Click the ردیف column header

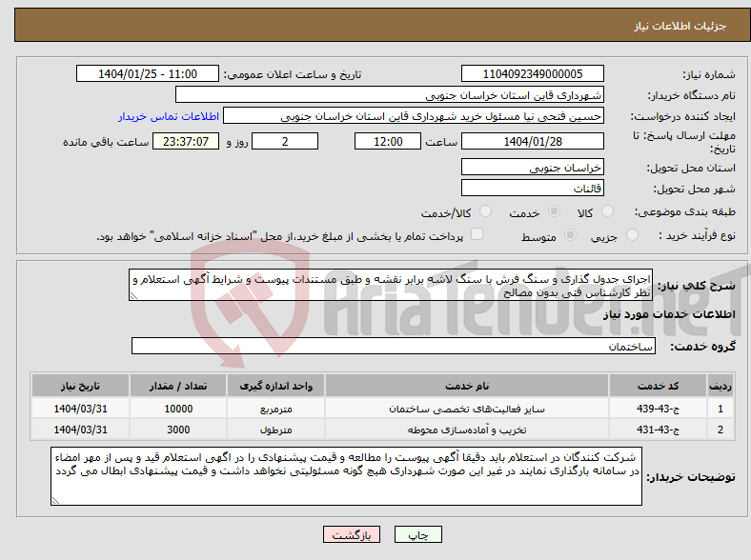(721, 386)
